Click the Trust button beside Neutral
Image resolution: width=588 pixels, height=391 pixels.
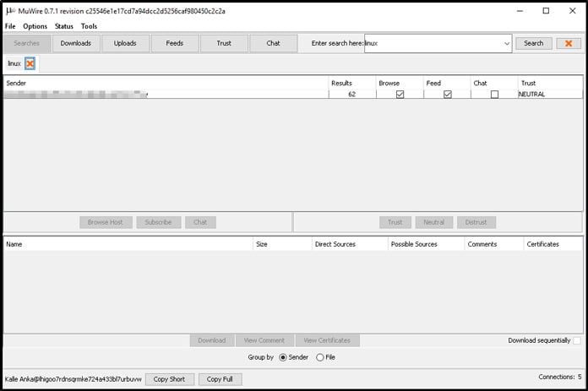pos(395,222)
